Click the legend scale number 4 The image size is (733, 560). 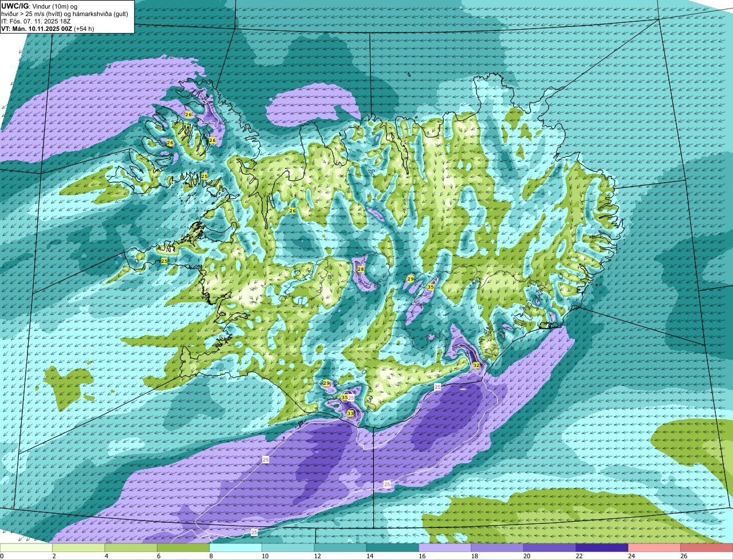point(106,556)
